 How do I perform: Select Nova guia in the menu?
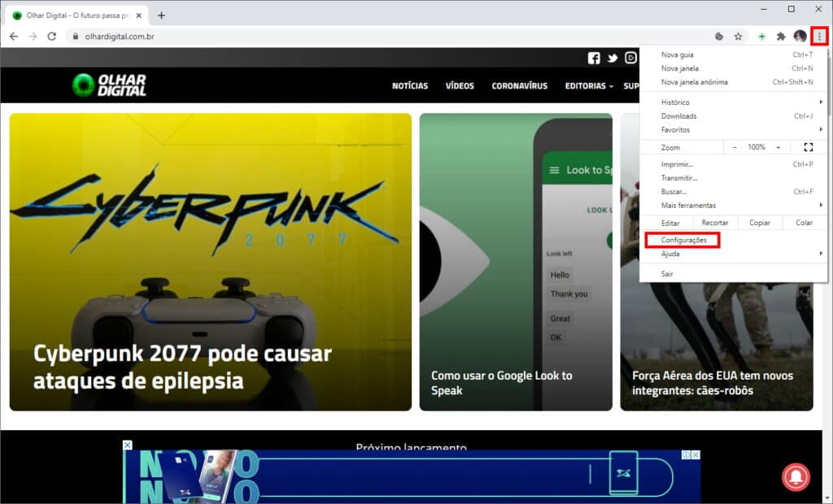pyautogui.click(x=734, y=54)
